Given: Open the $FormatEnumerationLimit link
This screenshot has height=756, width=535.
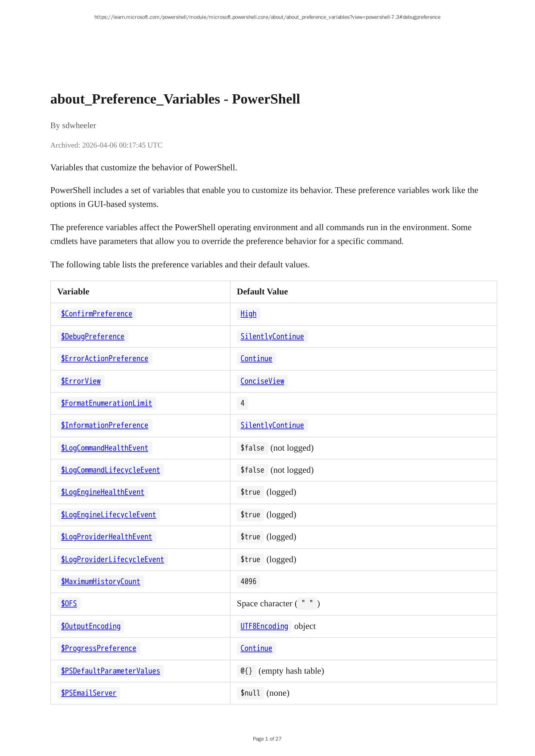Looking at the screenshot, I should pos(106,403).
